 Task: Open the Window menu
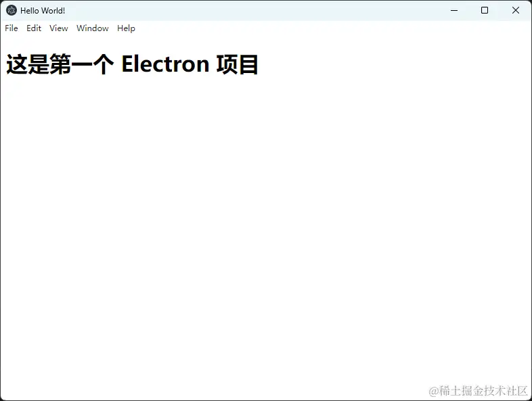(92, 28)
